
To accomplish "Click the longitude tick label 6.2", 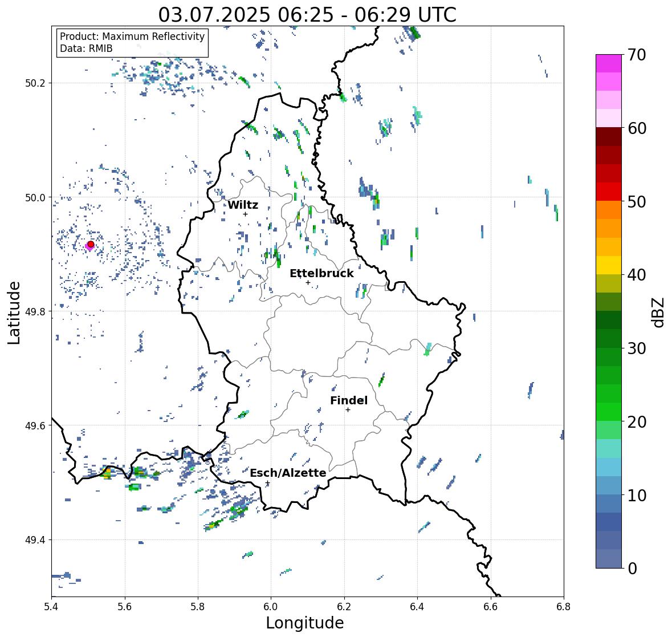I will tap(344, 607).
